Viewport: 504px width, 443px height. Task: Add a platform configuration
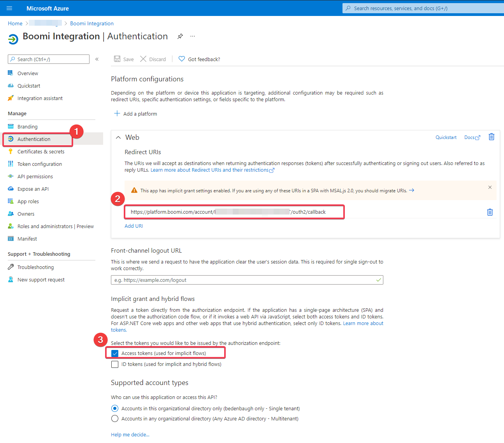click(x=136, y=114)
